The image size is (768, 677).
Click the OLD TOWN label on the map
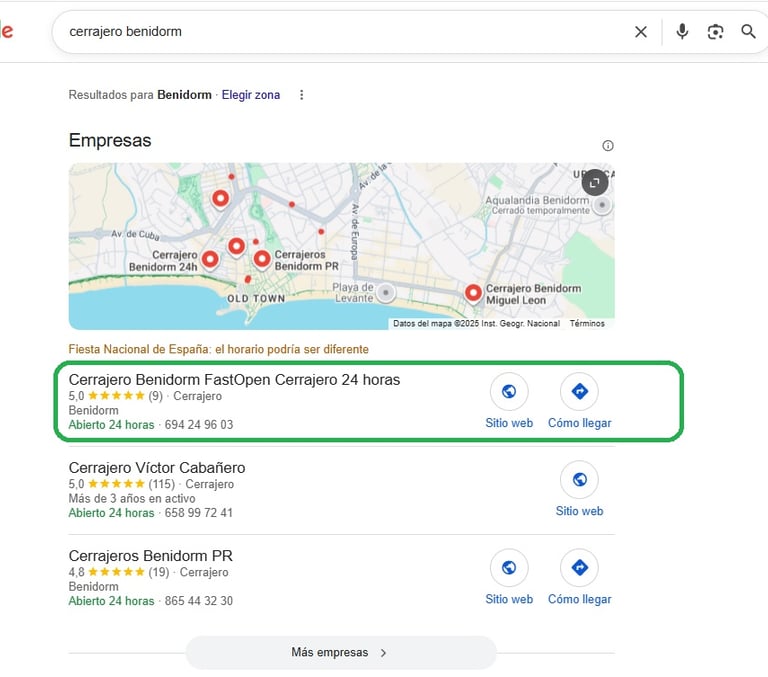(256, 298)
